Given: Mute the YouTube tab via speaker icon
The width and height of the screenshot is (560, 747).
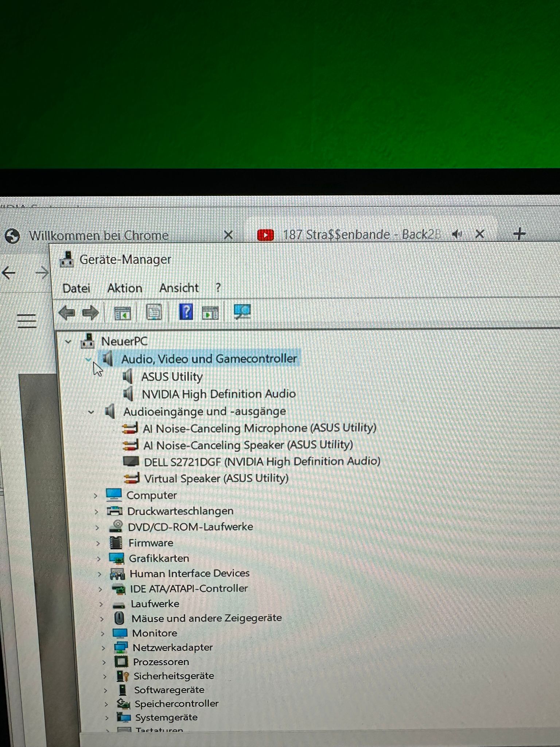Looking at the screenshot, I should (x=457, y=234).
